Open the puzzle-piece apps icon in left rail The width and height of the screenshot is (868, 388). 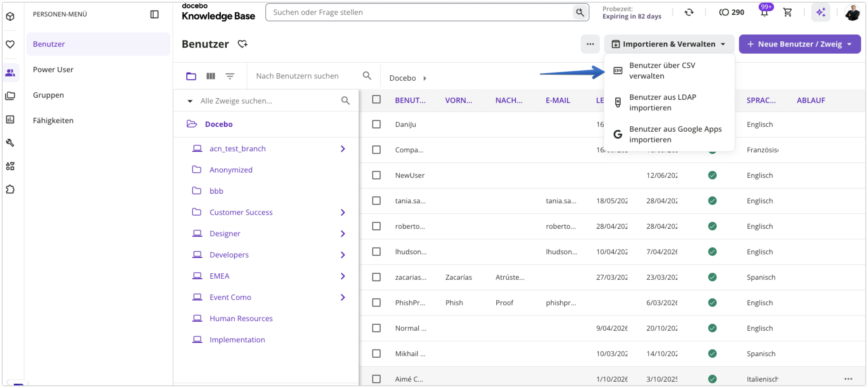pyautogui.click(x=10, y=189)
